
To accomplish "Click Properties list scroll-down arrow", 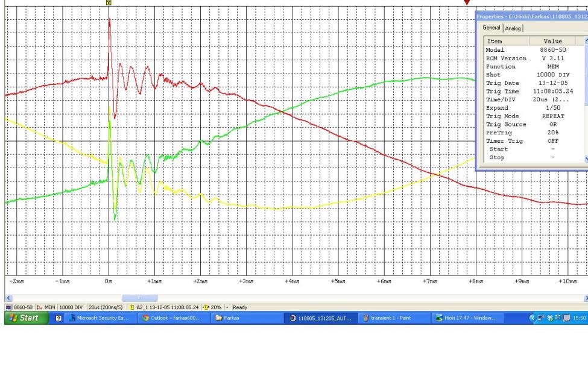I will [x=586, y=159].
